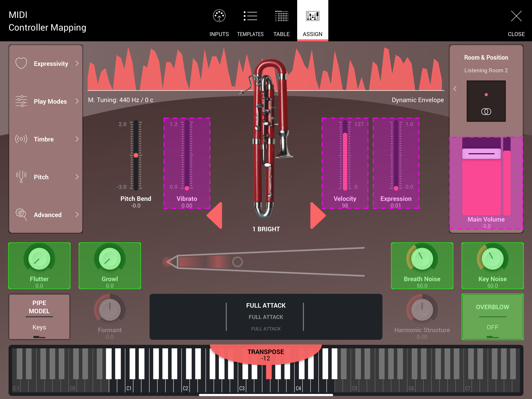Click 'M. Tuning: 440 Hz / 0 c' text
The width and height of the screenshot is (532, 399).
tap(121, 100)
